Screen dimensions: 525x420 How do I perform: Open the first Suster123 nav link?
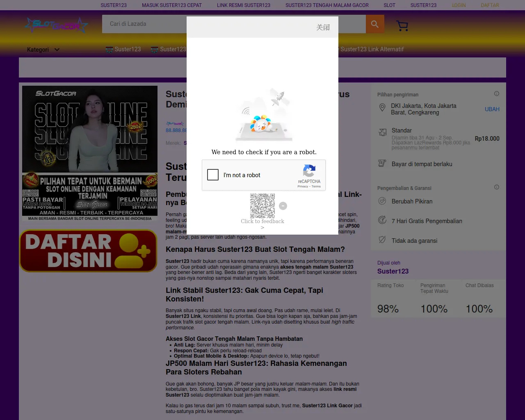[123, 49]
